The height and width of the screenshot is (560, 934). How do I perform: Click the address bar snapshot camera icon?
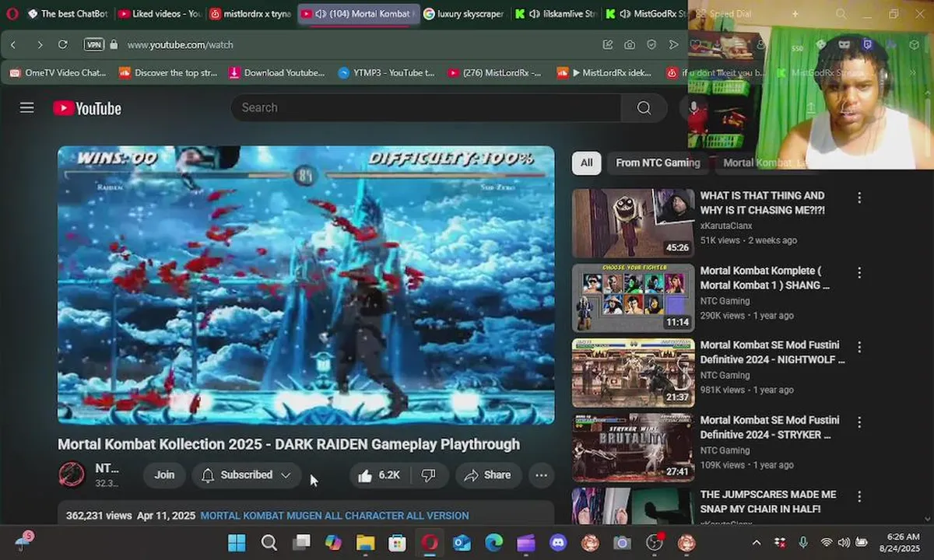click(x=629, y=45)
